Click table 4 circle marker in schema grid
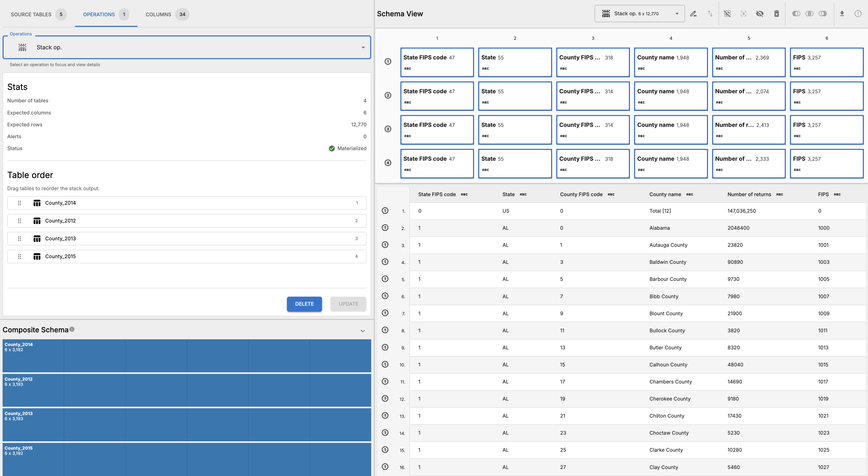This screenshot has width=868, height=476. coord(388,163)
